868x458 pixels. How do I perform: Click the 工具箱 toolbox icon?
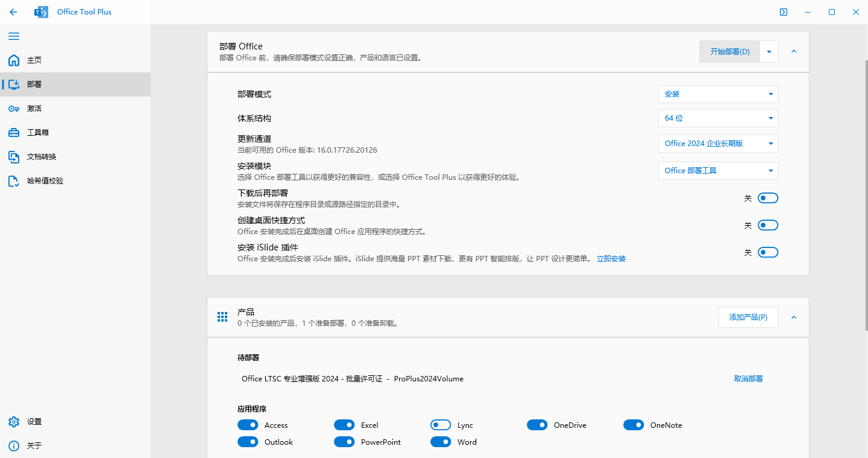(x=14, y=133)
